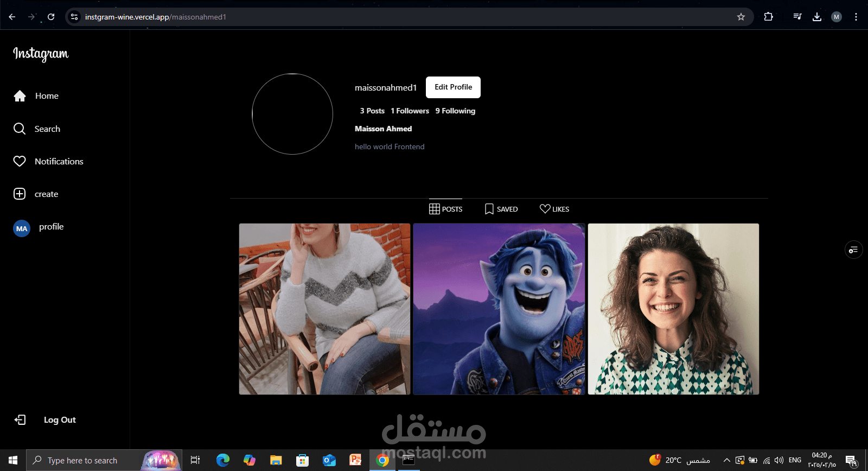Viewport: 868px width, 471px height.
Task: Click the username maissonahmed1
Action: (x=386, y=87)
